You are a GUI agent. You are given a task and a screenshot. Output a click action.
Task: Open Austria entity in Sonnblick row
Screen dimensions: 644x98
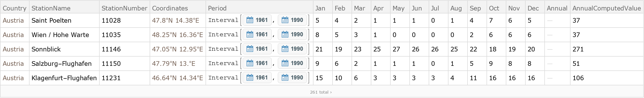click(13, 49)
